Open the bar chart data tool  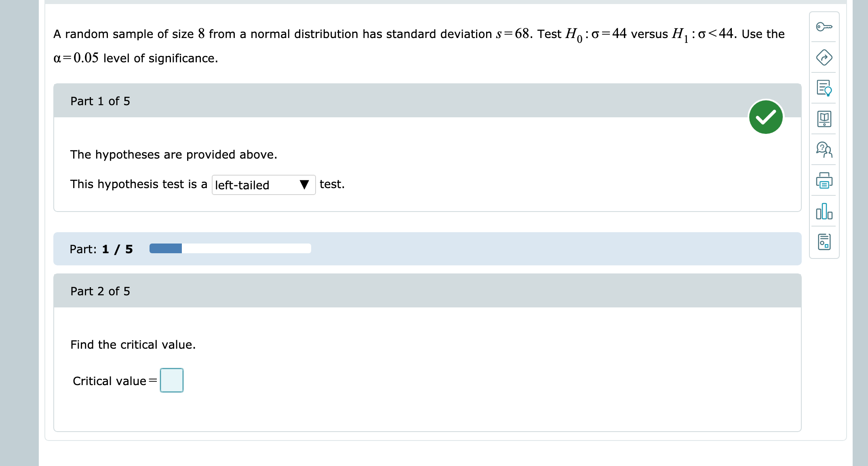824,212
